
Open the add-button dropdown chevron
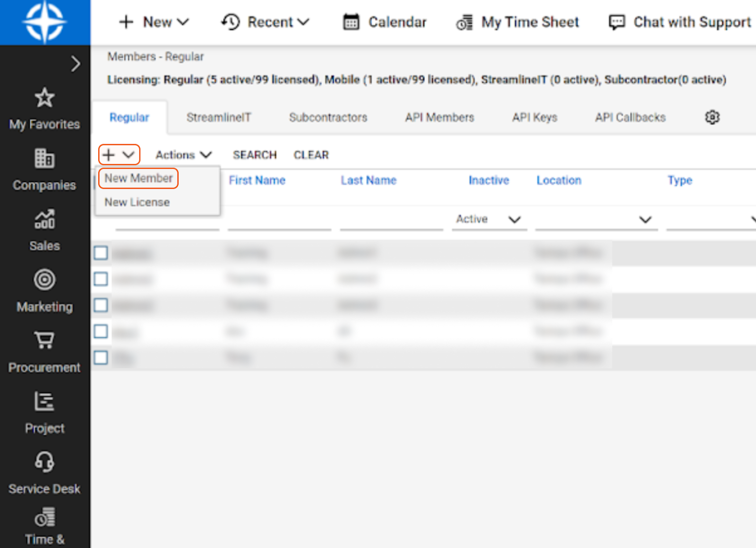click(129, 155)
